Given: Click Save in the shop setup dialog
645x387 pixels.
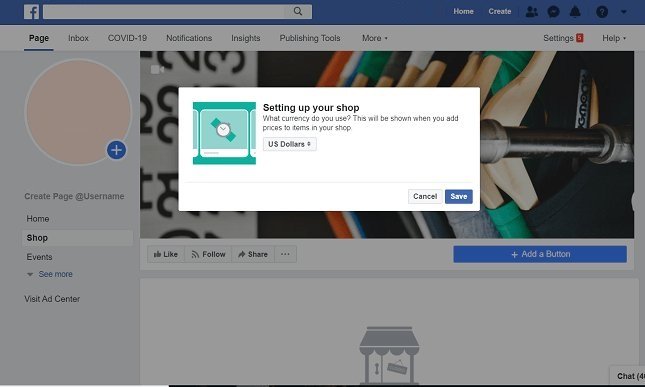Looking at the screenshot, I should (459, 197).
